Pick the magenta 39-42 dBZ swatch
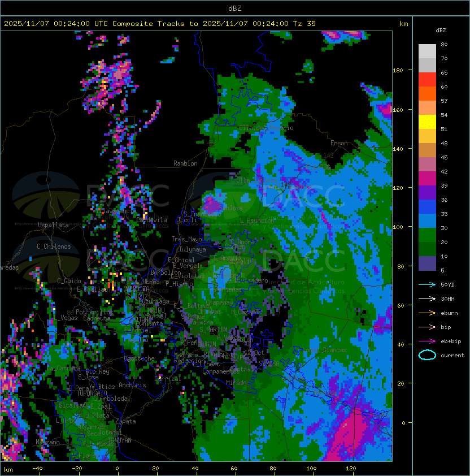 (427, 179)
